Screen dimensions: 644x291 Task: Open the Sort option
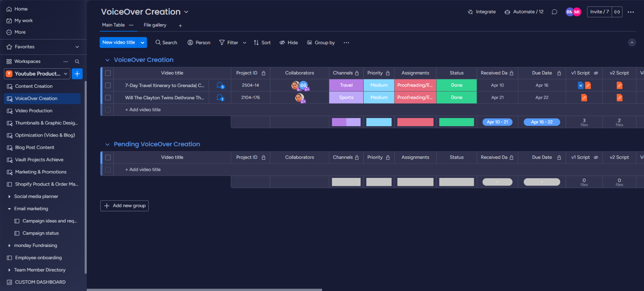pos(262,43)
